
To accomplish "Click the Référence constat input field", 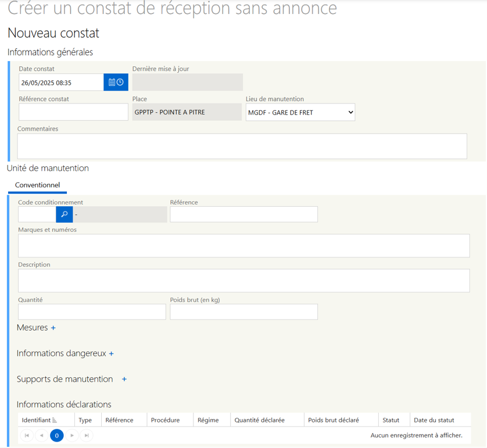I will pos(73,112).
